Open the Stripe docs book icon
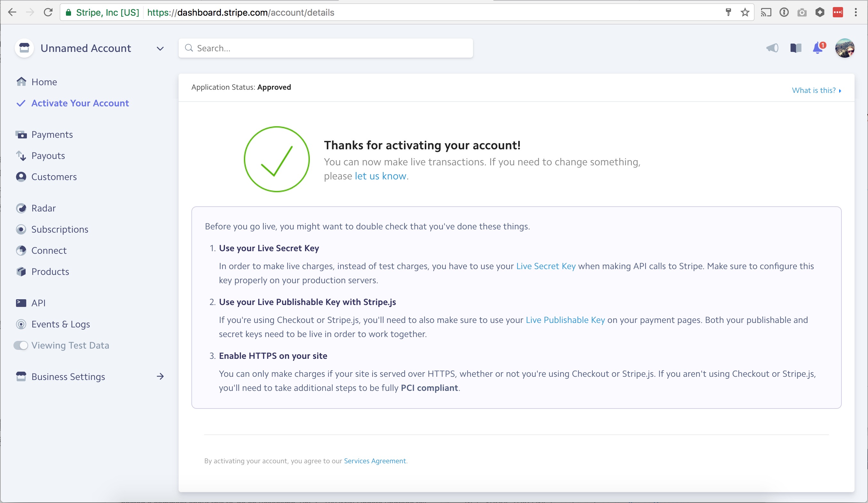This screenshot has width=868, height=503. (x=795, y=48)
